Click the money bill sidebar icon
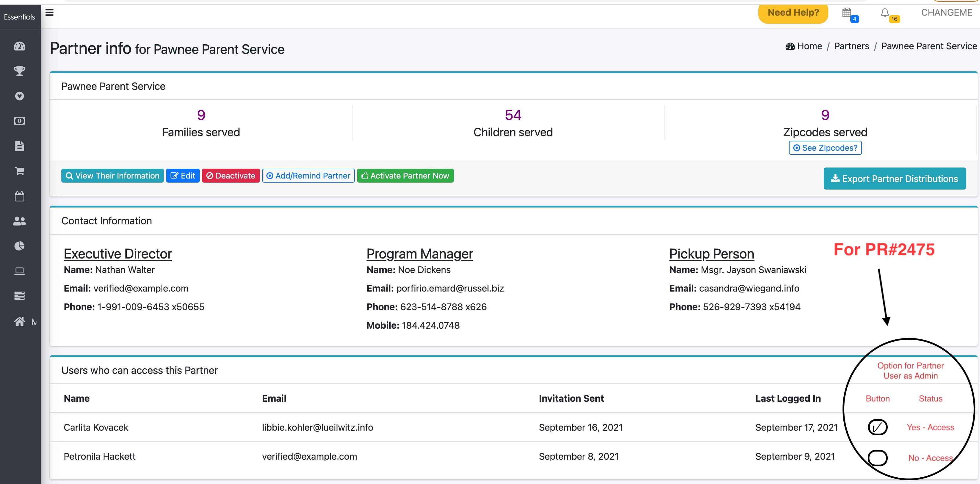This screenshot has height=484, width=980. pos(19,121)
